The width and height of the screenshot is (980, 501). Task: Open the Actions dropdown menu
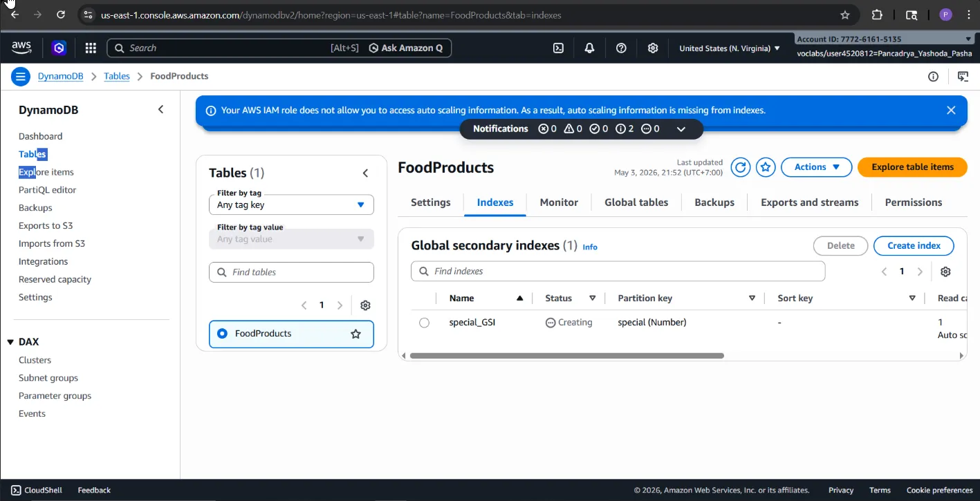(816, 167)
